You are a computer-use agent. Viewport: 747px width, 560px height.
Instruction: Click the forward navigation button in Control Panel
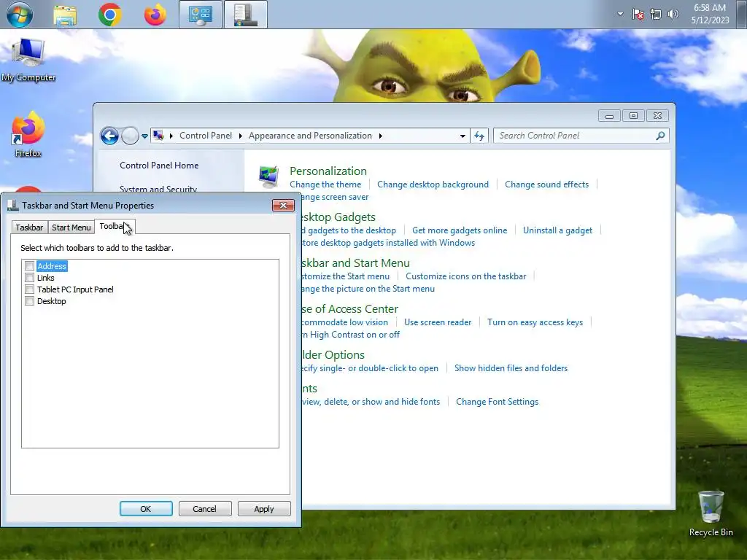click(130, 136)
